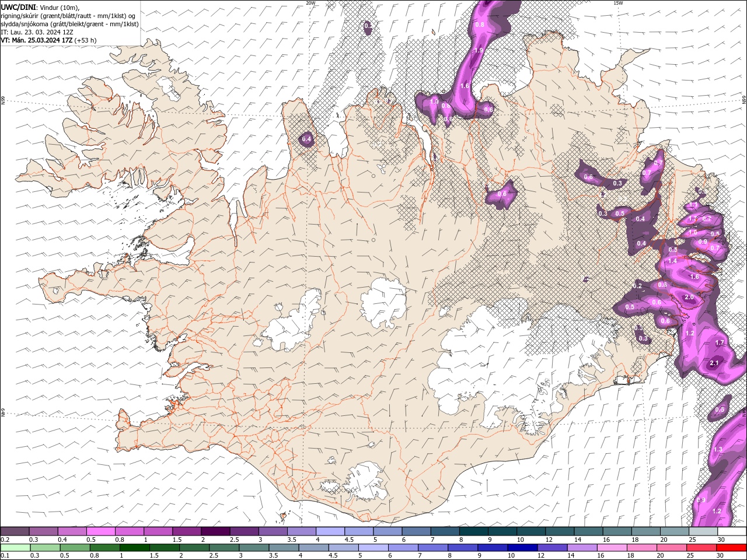Screen dimensions: 747x560
Task: Click the 'VT: Mán. 25.03.2024 17Z (+53 h)' line
Action: [x=49, y=40]
